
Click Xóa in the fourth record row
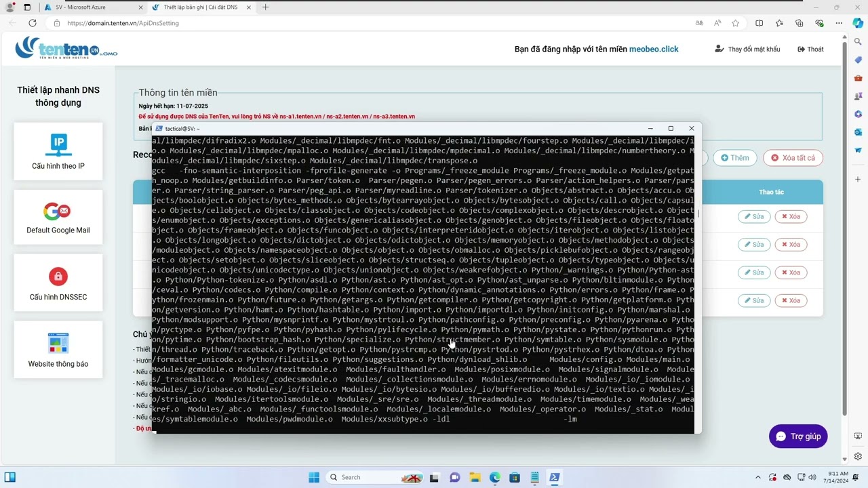(x=791, y=300)
